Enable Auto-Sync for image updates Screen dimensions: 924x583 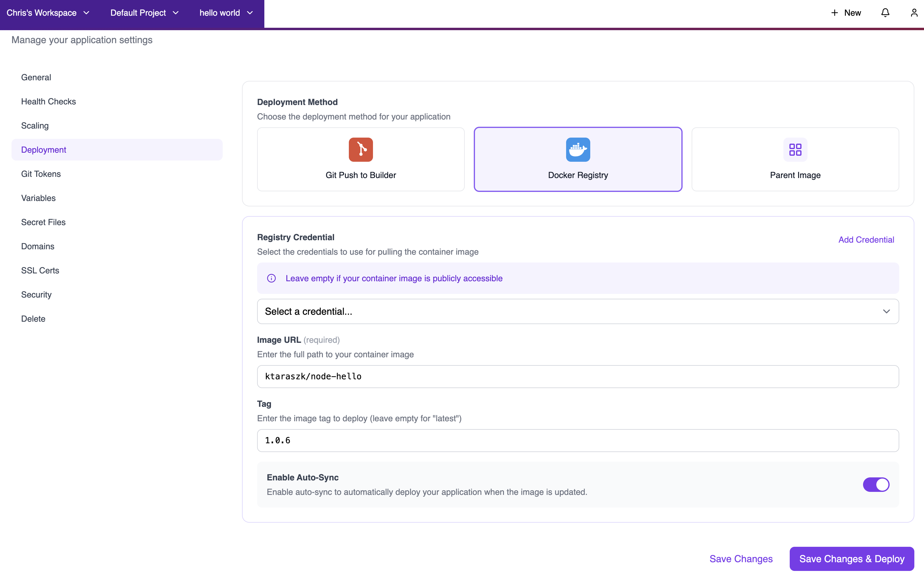(876, 484)
